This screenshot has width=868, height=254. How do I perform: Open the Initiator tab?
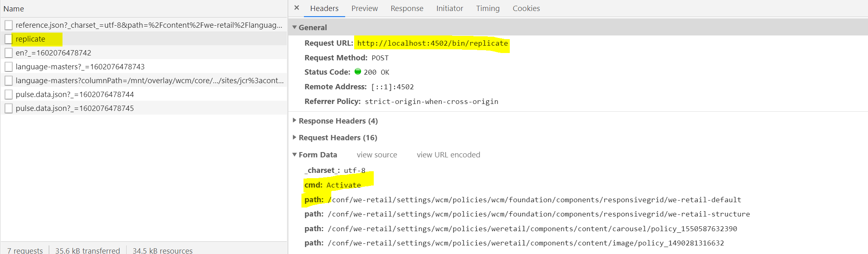tap(449, 9)
